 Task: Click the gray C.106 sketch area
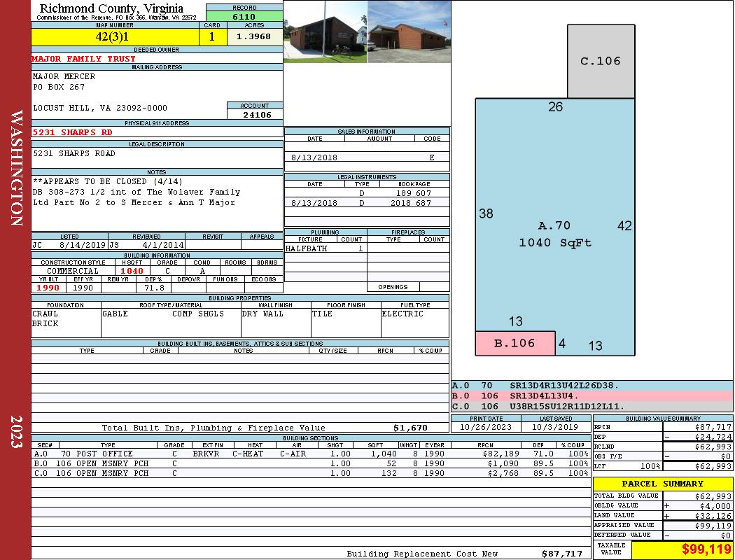pyautogui.click(x=601, y=62)
